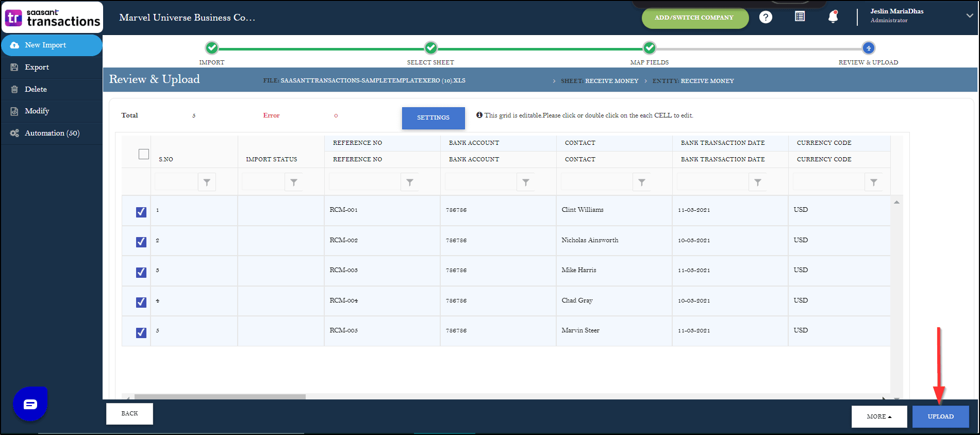Image resolution: width=980 pixels, height=435 pixels.
Task: Click the Bank Account filter input field
Action: click(x=481, y=182)
